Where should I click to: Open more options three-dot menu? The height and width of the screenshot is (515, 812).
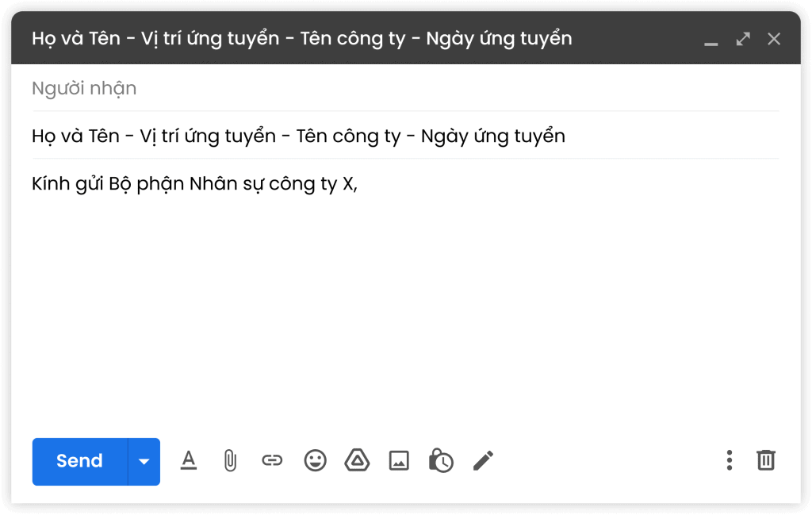(730, 460)
